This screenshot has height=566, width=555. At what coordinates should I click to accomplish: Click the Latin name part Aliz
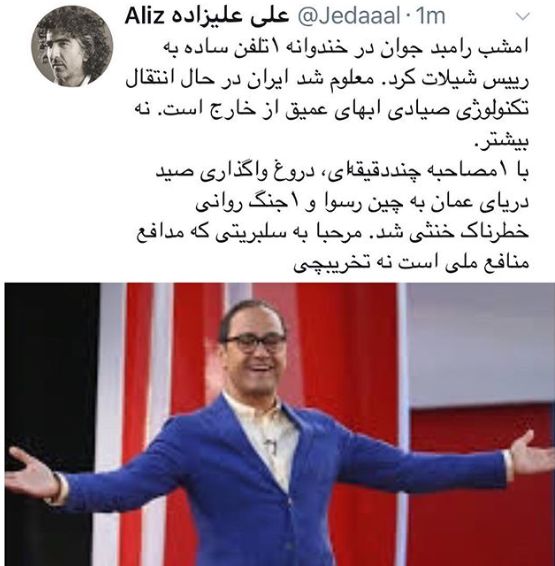[145, 16]
